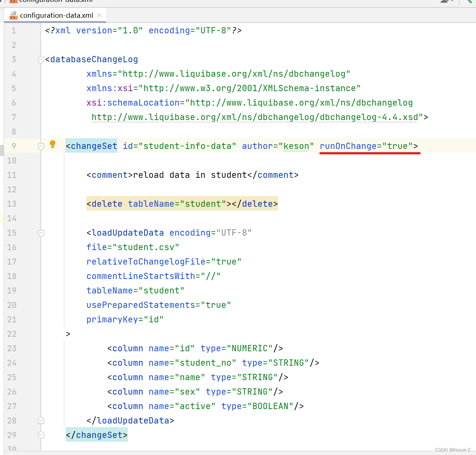The image size is (476, 455).
Task: Click the column name="id" NUMERIC line
Action: (195, 348)
